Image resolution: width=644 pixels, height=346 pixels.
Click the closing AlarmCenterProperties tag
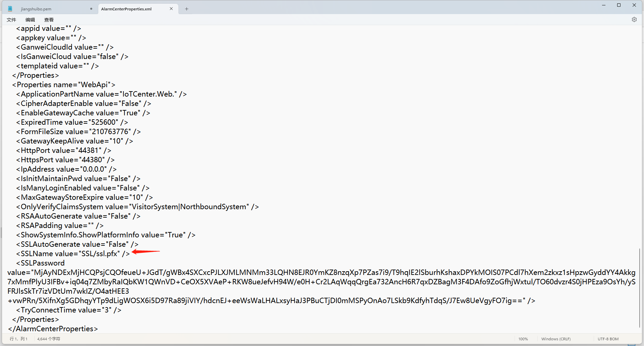pos(53,329)
